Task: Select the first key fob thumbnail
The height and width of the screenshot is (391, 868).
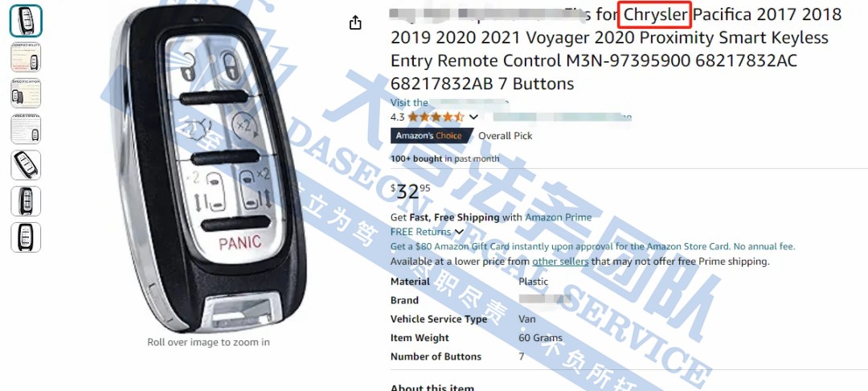Action: 26,21
